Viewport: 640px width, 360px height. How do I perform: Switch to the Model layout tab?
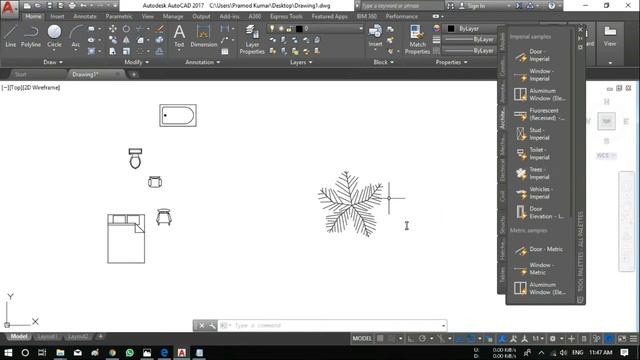point(18,336)
